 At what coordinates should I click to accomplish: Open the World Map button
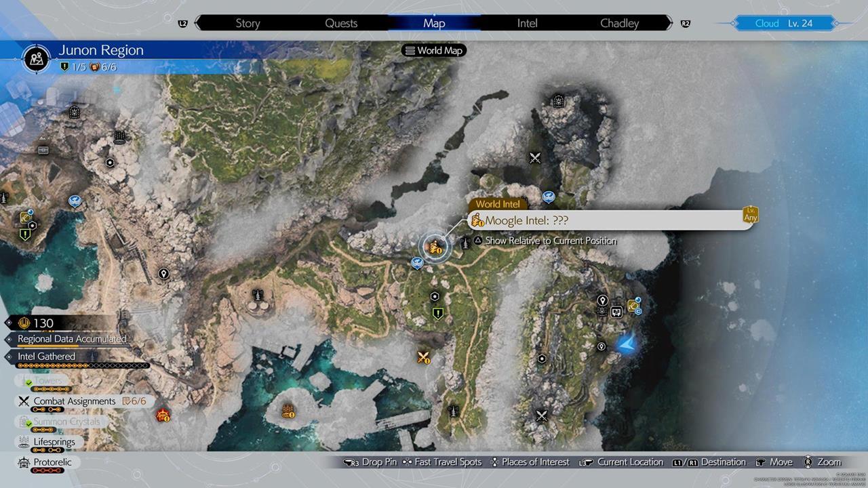coord(434,50)
